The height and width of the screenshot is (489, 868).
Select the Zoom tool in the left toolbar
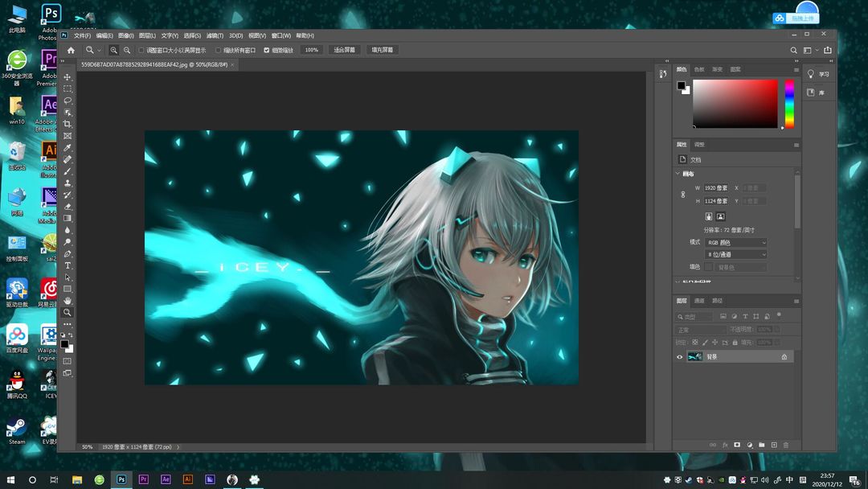coord(68,312)
